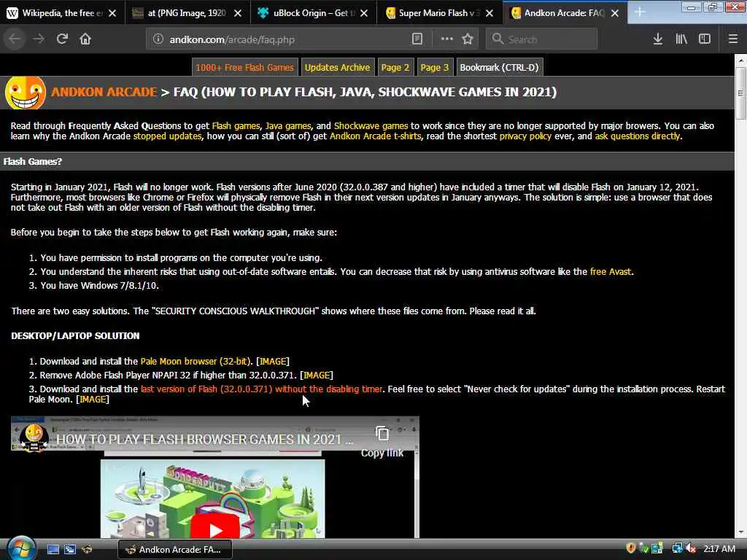Open the page actions three-dot menu

(x=447, y=39)
